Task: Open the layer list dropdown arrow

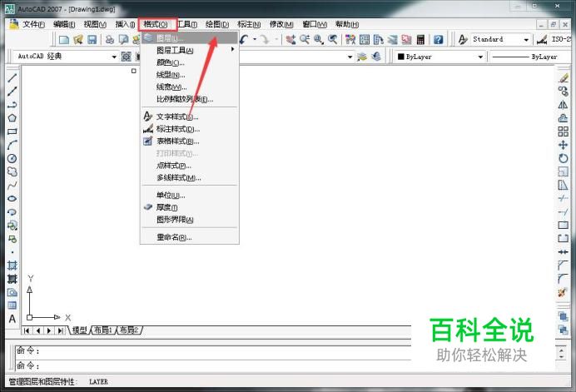Action: [350, 57]
